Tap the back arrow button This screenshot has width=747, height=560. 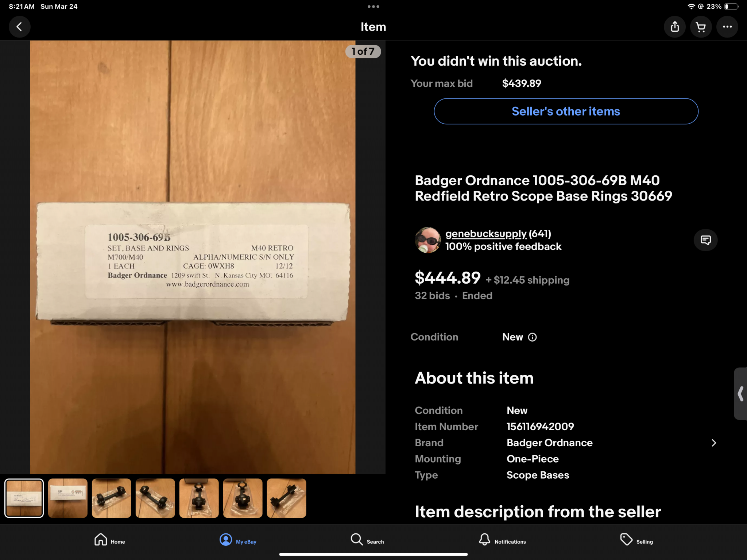click(19, 27)
